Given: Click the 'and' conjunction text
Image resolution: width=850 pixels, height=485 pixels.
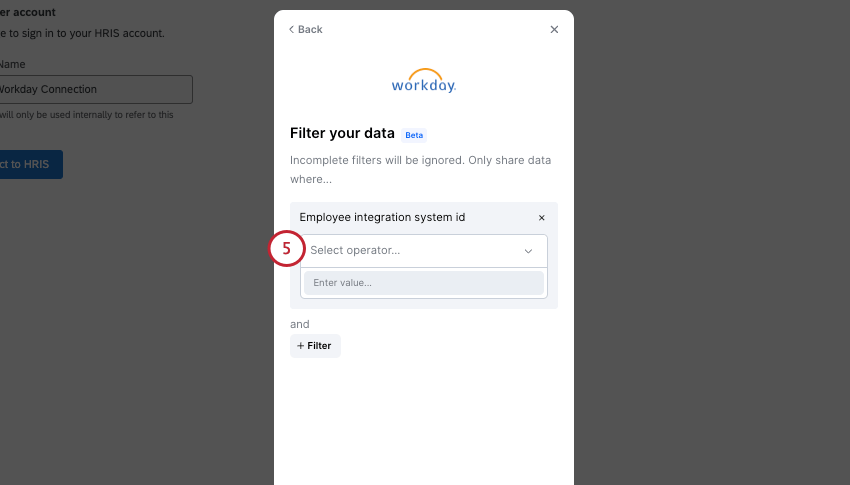Looking at the screenshot, I should 300,324.
